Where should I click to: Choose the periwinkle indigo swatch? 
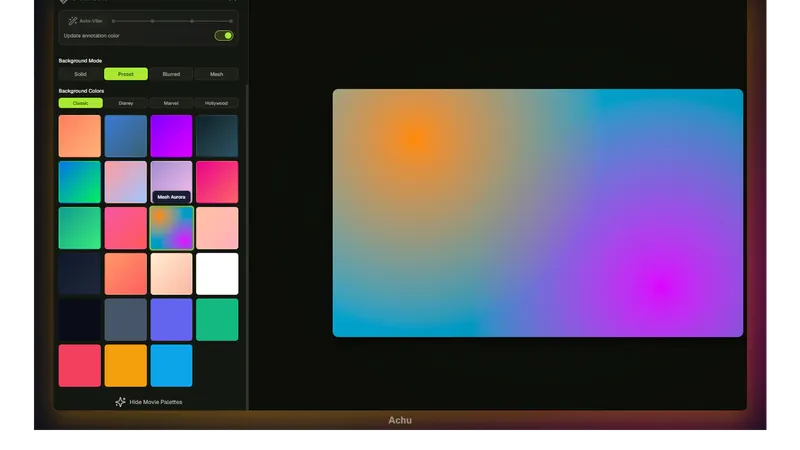[x=171, y=319]
